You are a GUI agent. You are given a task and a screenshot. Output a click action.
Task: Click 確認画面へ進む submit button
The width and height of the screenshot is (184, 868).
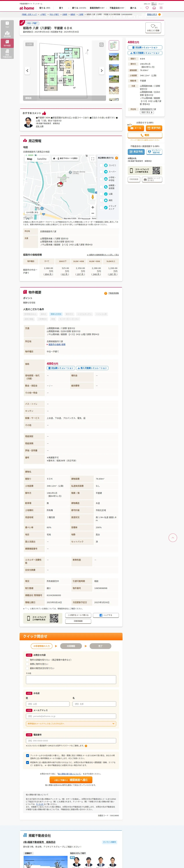[71, 780]
